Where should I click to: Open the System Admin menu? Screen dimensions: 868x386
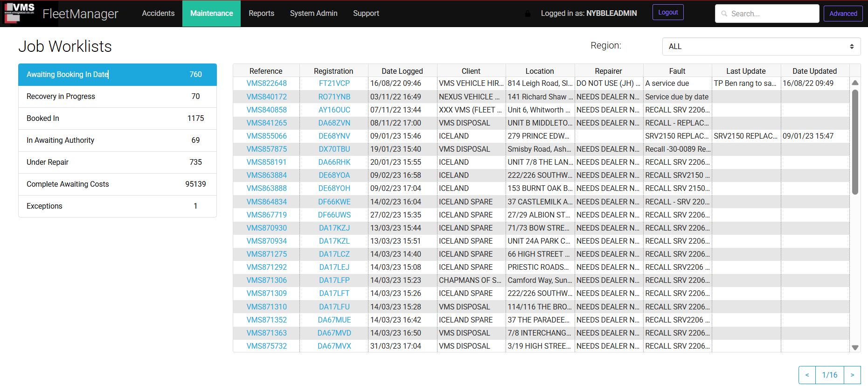click(x=313, y=14)
